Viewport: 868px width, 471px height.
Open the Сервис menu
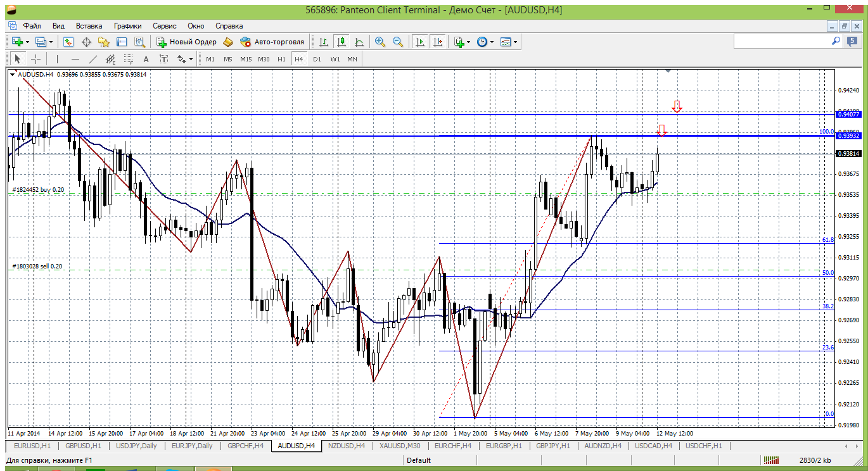[x=165, y=26]
